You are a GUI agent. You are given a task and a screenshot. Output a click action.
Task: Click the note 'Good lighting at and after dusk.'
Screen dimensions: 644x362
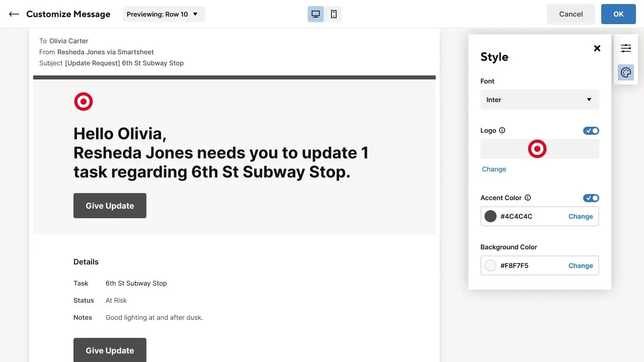pos(154,317)
